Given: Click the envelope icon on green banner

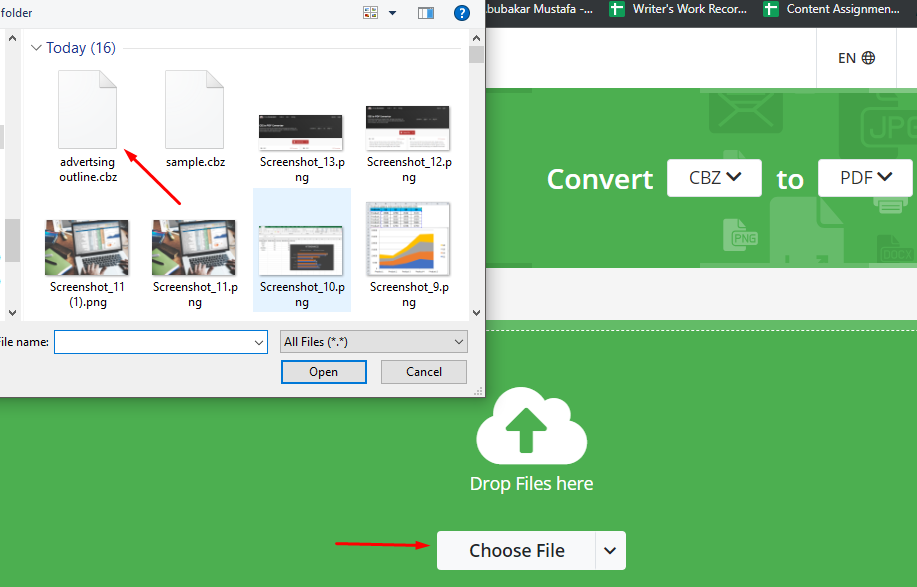Looking at the screenshot, I should (x=745, y=113).
